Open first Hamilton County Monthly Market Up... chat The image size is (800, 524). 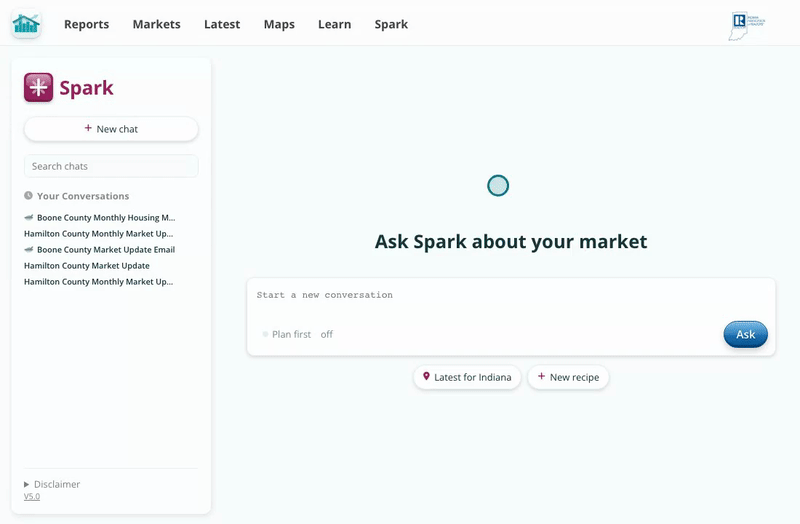(98, 234)
